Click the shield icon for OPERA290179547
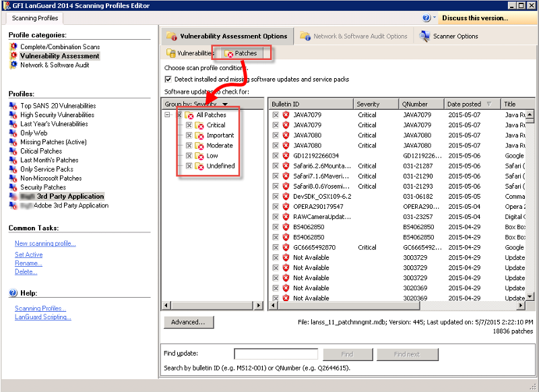Viewport: 539px width, 392px height. click(286, 207)
